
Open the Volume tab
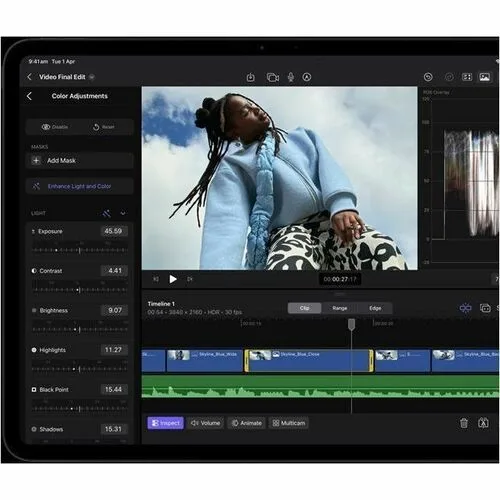coord(205,423)
